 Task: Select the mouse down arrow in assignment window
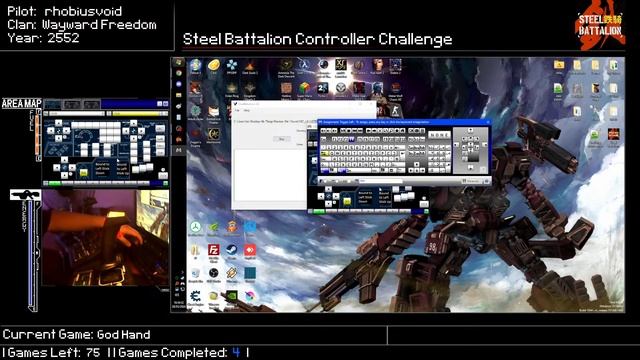pyautogui.click(x=470, y=167)
